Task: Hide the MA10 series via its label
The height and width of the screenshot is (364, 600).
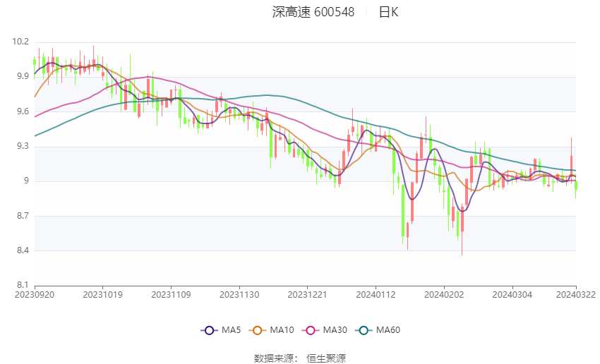Action: 282,330
